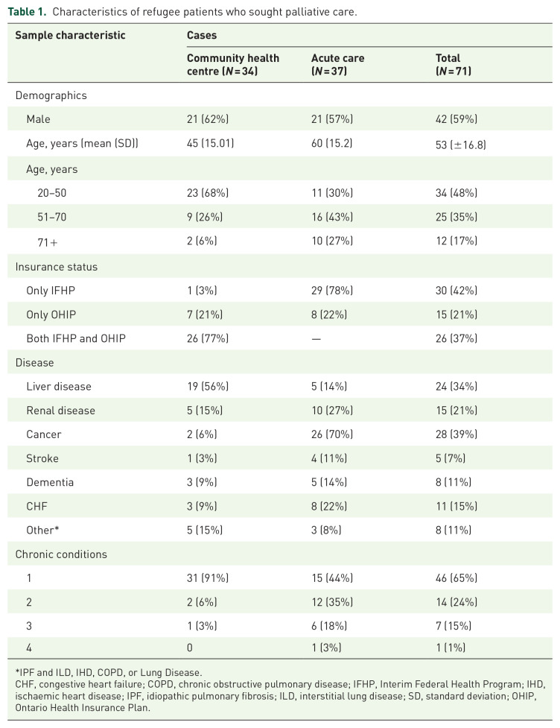Click the 'Cancer' row label

point(43,434)
